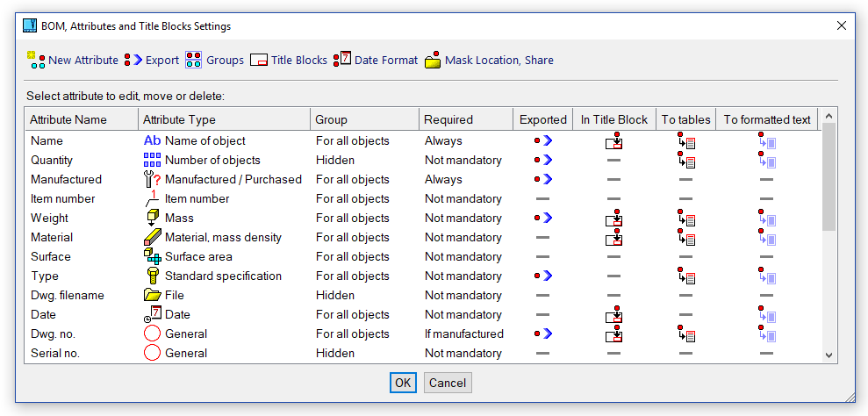Click the Required column header
This screenshot has width=868, height=416.
pyautogui.click(x=448, y=119)
